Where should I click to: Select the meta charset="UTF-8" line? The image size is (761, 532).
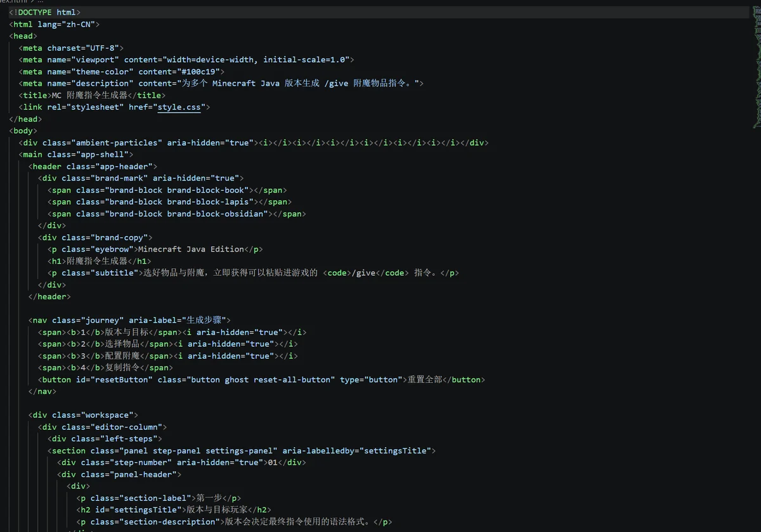(71, 48)
